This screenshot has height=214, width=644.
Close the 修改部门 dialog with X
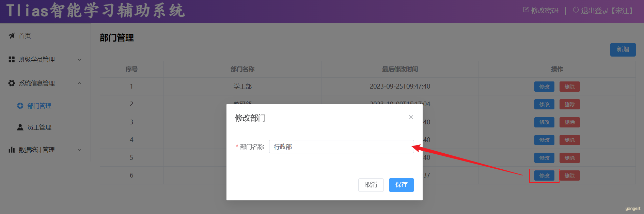(x=411, y=117)
